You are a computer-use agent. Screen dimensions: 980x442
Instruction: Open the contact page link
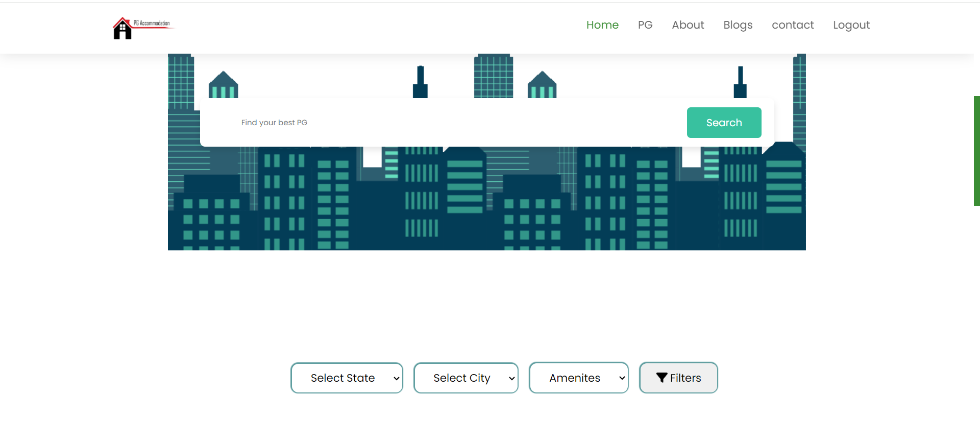coord(793,25)
